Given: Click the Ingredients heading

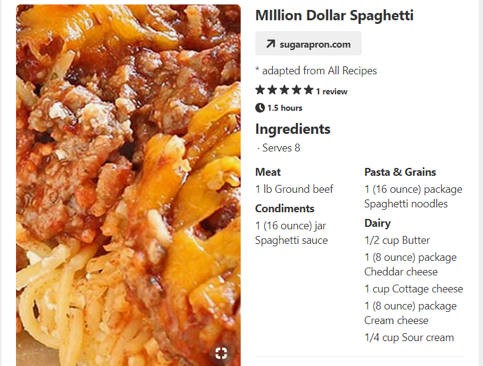Looking at the screenshot, I should 293,129.
